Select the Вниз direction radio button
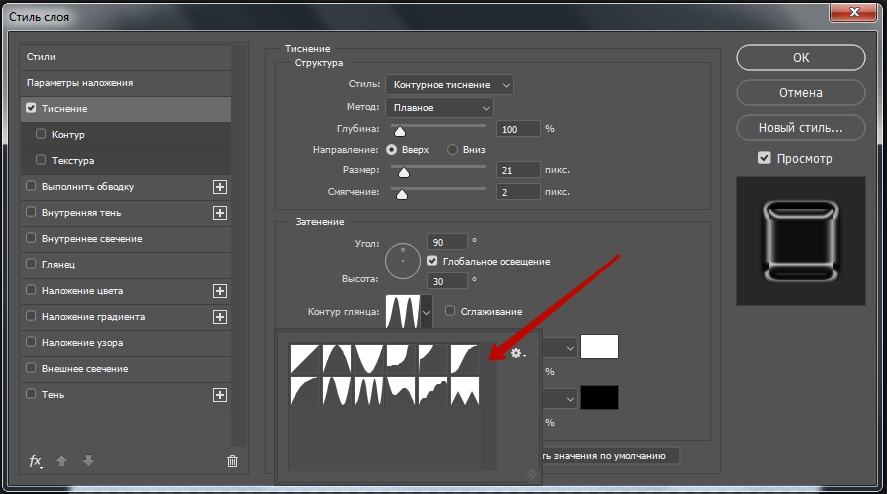Screen dimensions: 887x494 click(452, 150)
